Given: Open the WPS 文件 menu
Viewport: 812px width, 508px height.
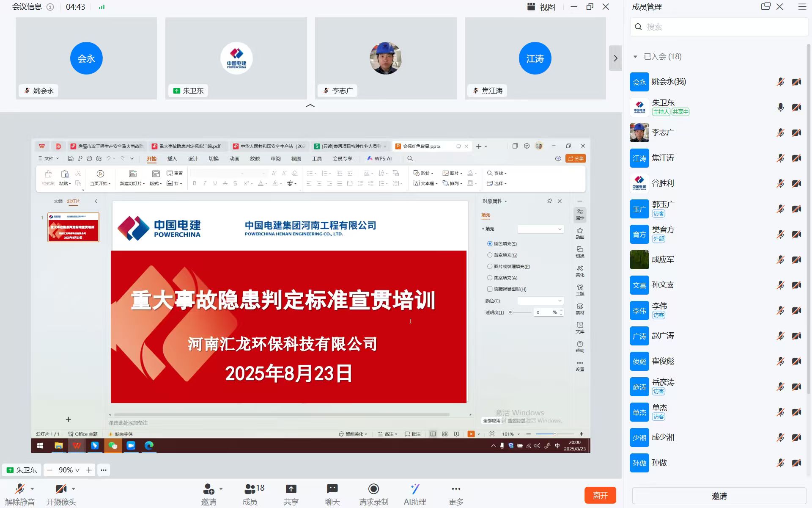Looking at the screenshot, I should pos(48,158).
